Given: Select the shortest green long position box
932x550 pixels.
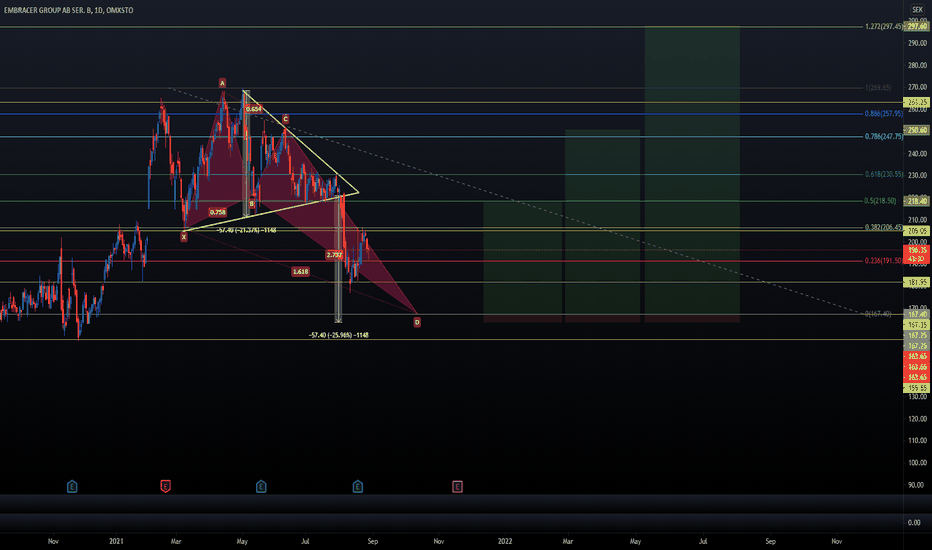Looking at the screenshot, I should (x=522, y=262).
